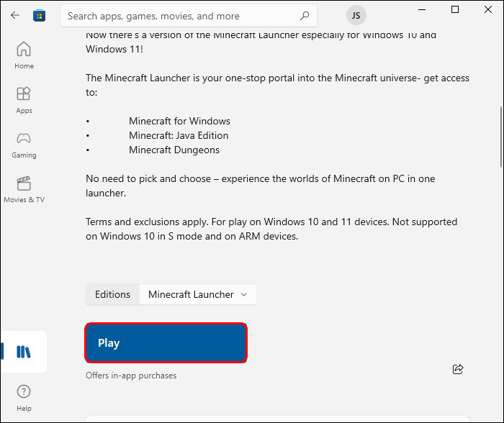Go to Home in sidebar
This screenshot has width=504, height=423.
pyautogui.click(x=24, y=55)
